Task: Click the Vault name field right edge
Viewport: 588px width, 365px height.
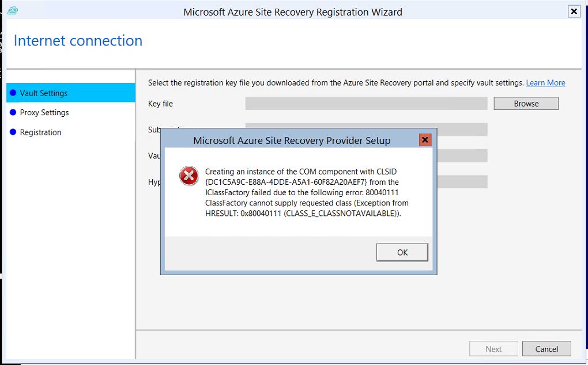Action: (462, 155)
